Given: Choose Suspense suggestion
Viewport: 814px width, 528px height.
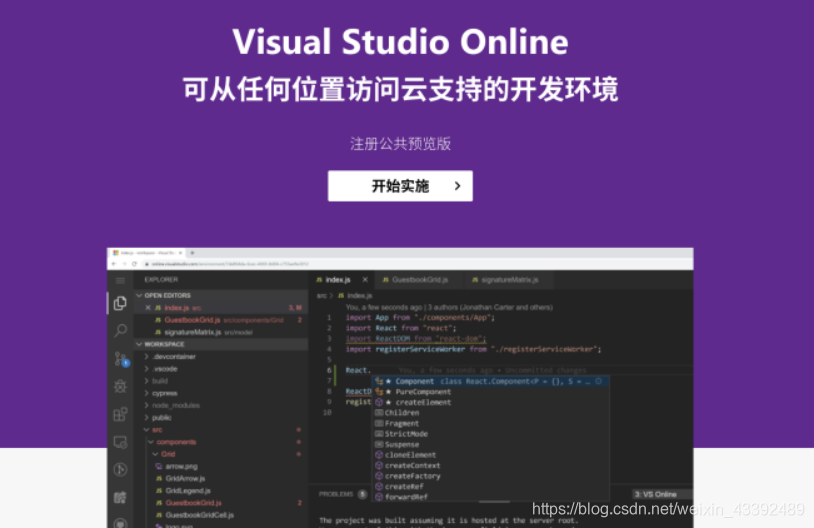Looking at the screenshot, I should click(x=491, y=444).
